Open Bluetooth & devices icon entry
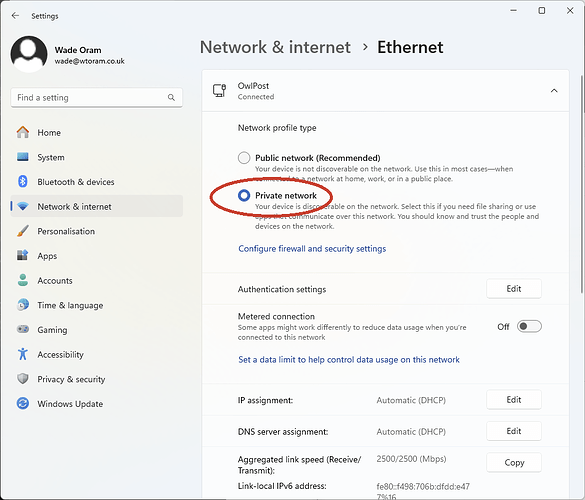Screen dimensions: 585x500 tap(23, 182)
